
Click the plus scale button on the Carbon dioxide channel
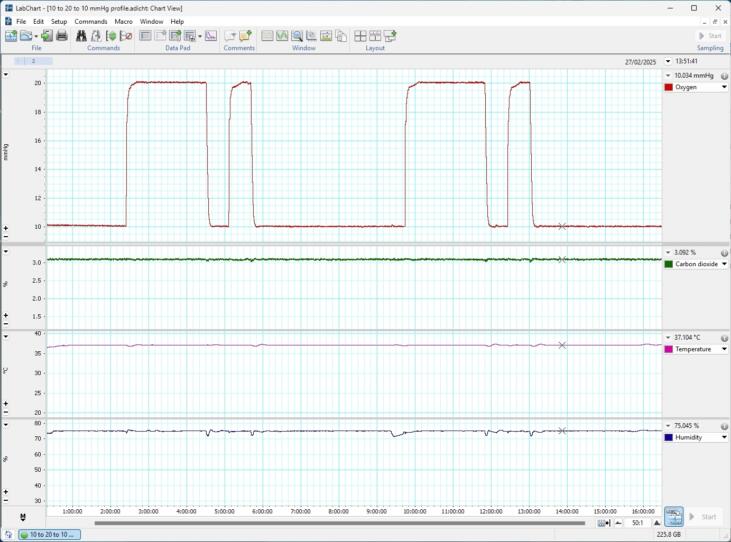6,316
